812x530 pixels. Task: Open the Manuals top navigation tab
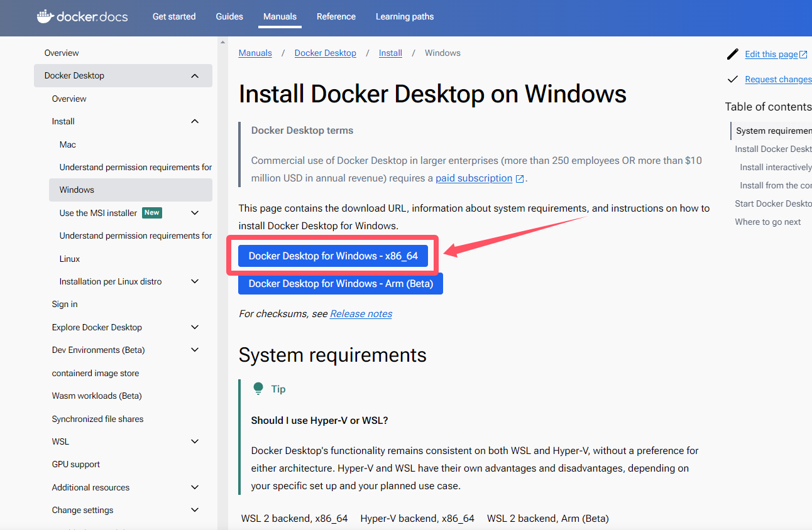tap(280, 16)
